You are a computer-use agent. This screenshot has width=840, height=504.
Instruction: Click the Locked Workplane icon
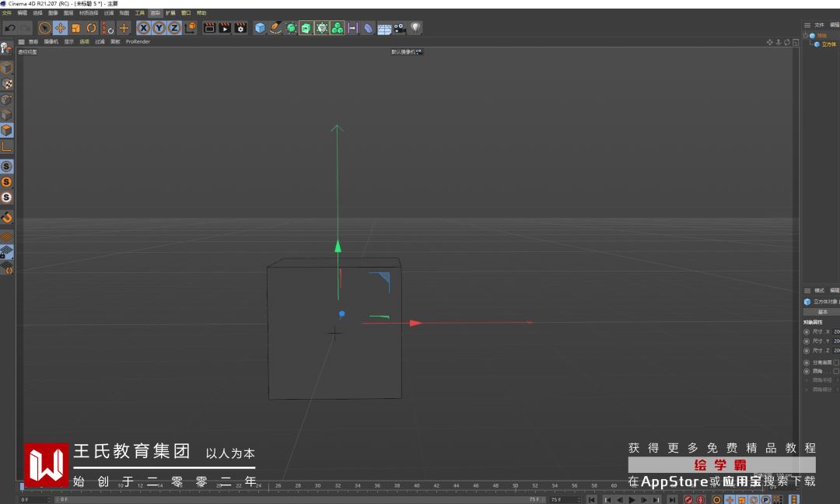tap(6, 252)
